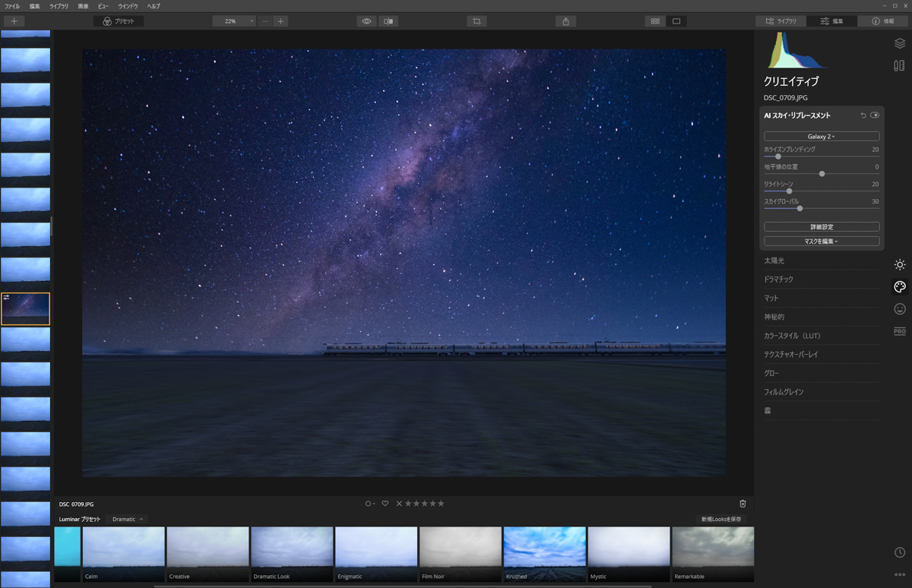Open the ライブラリ menu in menu bar
Screen dimensions: 912x588
(x=59, y=6)
